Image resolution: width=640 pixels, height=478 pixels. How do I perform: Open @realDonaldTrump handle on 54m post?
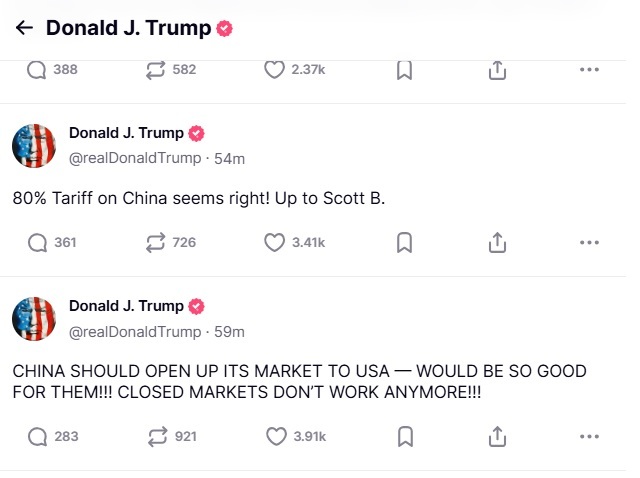[x=134, y=158]
